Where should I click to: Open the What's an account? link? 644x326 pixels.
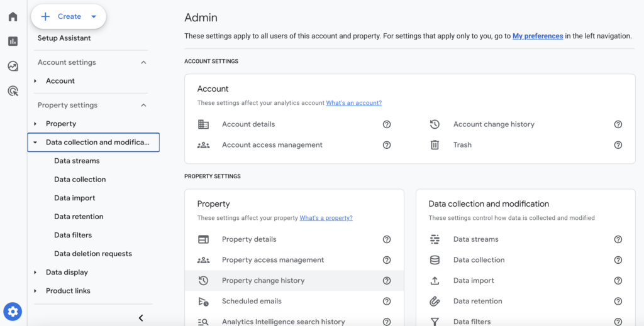pos(354,103)
